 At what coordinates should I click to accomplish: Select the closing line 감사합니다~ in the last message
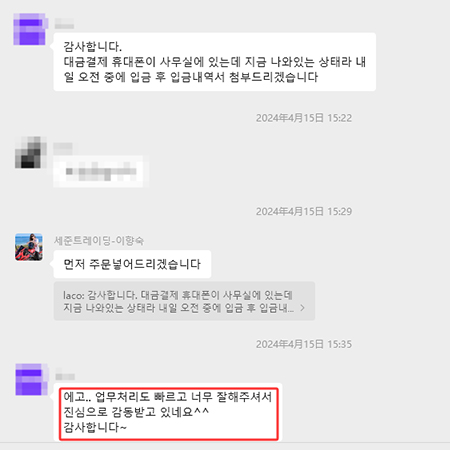coord(95,427)
